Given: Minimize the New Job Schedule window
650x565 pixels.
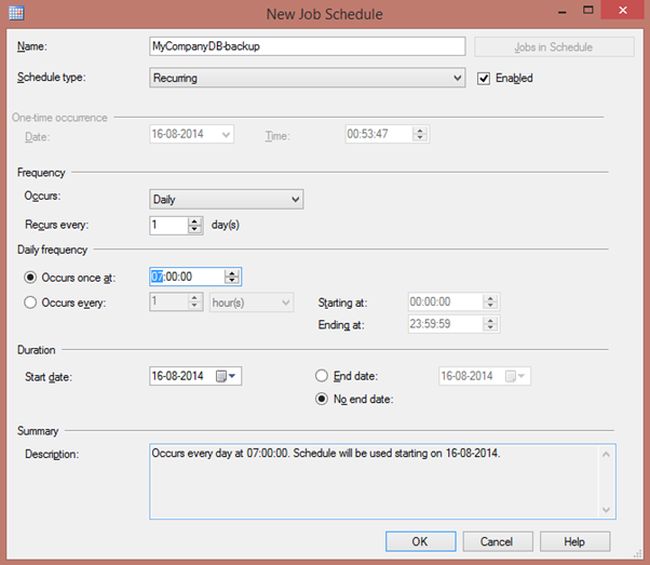Looking at the screenshot, I should click(x=563, y=11).
